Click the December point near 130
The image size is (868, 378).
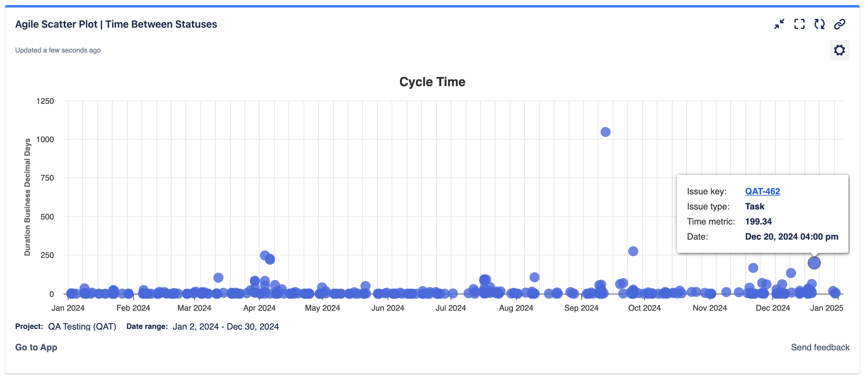click(x=791, y=273)
